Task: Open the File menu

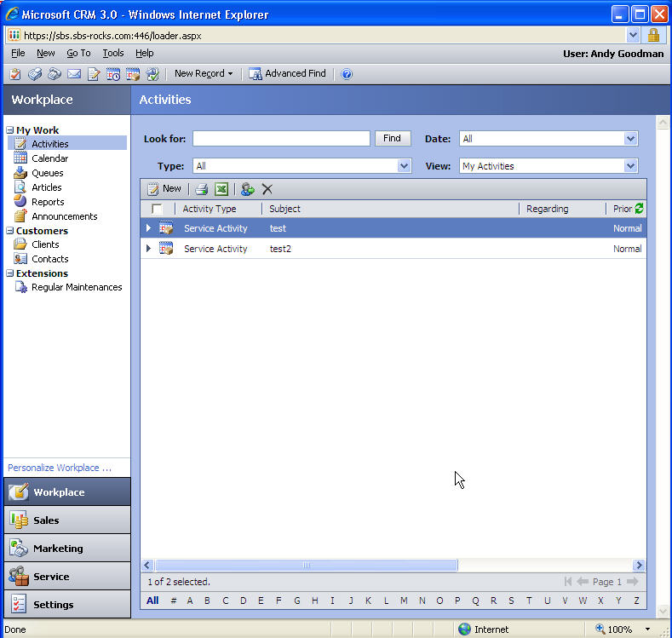Action: pyautogui.click(x=18, y=53)
